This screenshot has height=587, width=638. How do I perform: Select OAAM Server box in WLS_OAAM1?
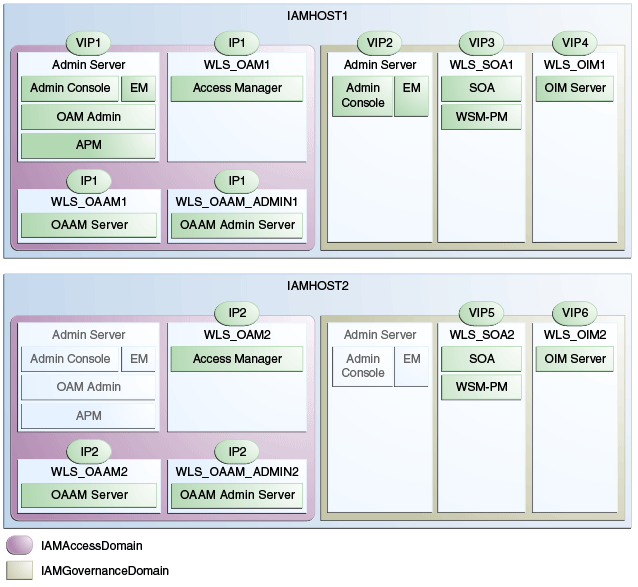point(89,225)
